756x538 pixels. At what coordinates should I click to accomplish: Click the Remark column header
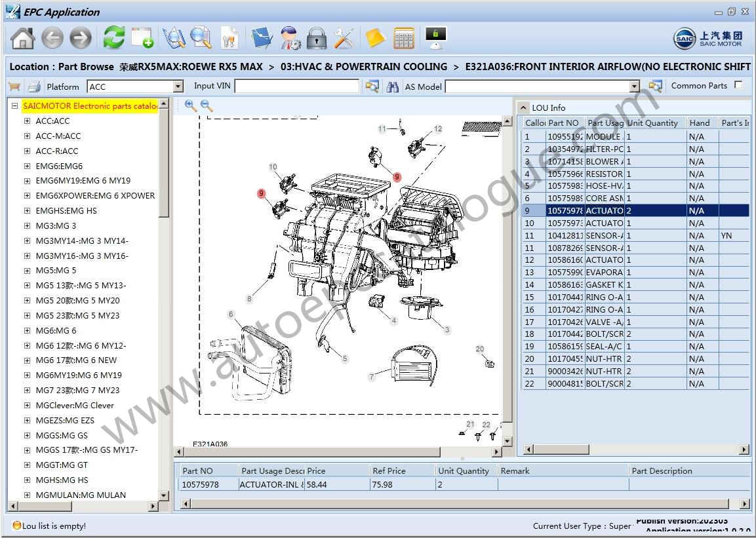(563, 471)
